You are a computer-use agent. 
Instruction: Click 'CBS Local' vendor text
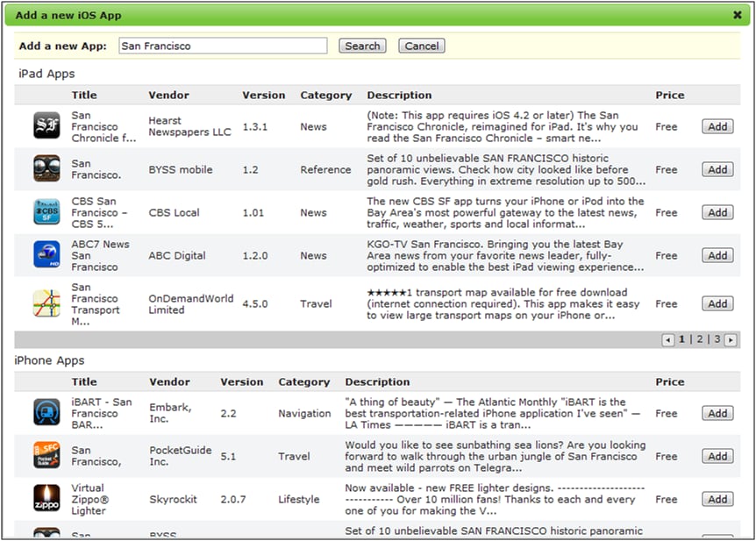[x=174, y=213]
